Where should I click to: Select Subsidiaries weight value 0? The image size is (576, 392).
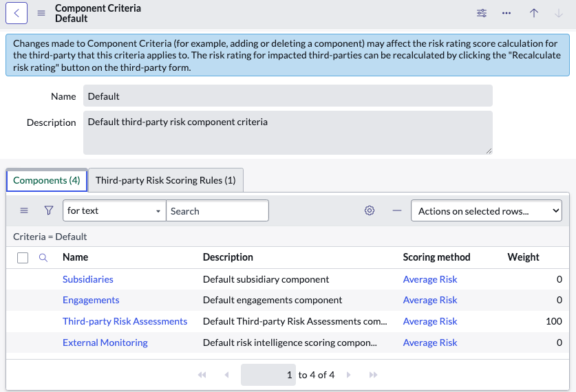(559, 279)
